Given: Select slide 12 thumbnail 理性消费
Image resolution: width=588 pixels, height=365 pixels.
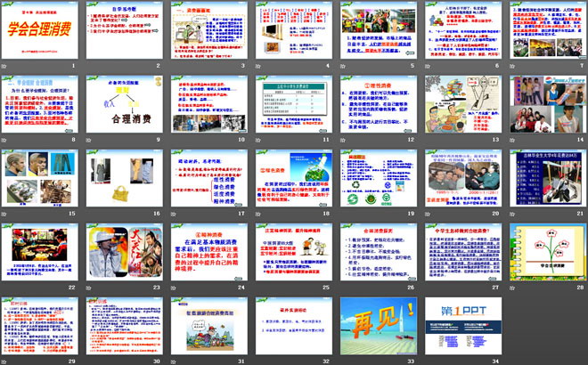Looking at the screenshot, I should point(379,104).
